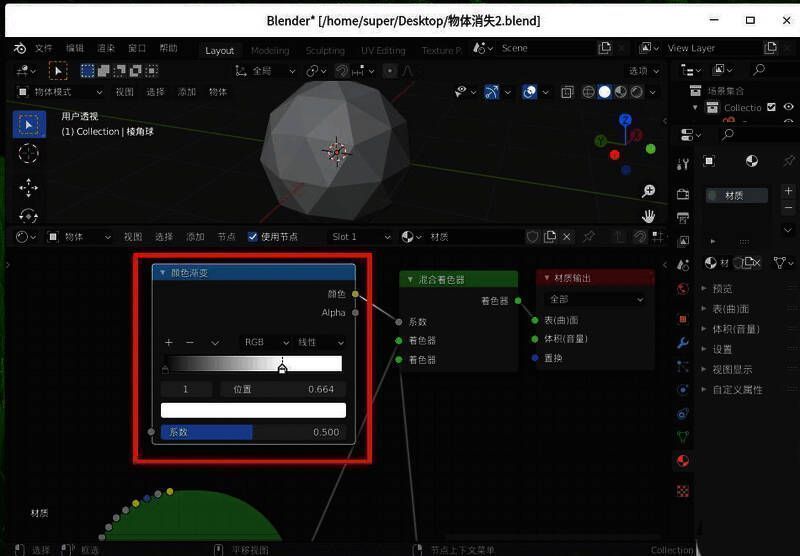
Task: Expand the 设置 panel
Action: coord(722,349)
